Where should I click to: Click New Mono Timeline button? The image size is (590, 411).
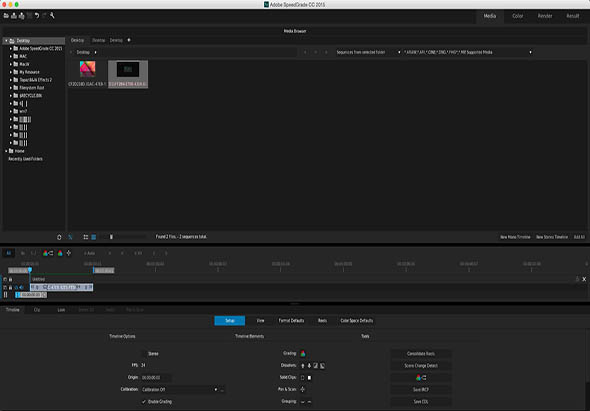515,237
